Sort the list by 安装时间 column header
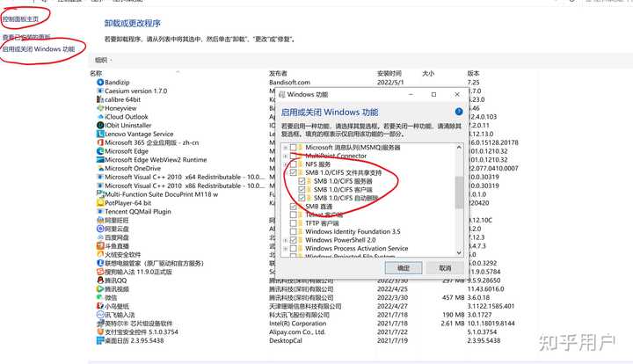 coord(389,74)
